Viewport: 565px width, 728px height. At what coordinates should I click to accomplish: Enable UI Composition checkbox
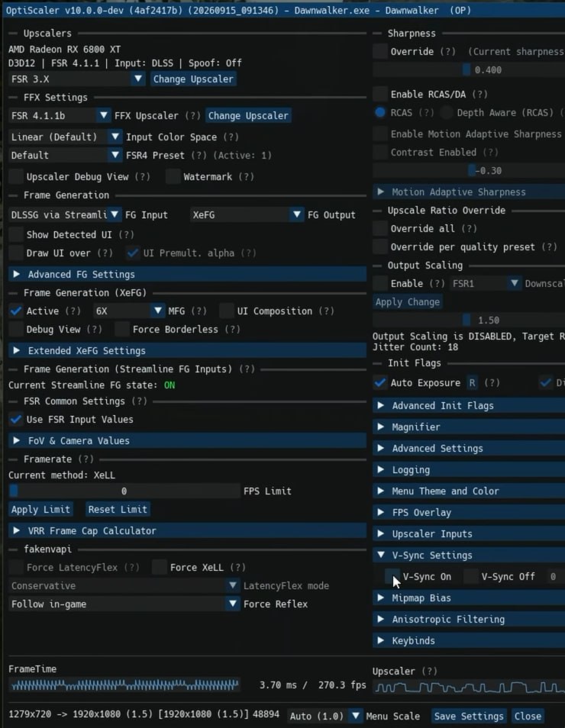[x=227, y=311]
